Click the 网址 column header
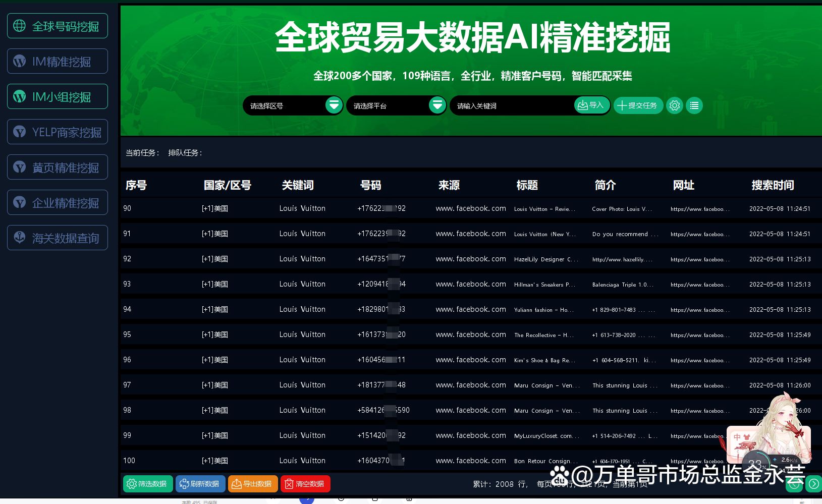 pyautogui.click(x=684, y=185)
